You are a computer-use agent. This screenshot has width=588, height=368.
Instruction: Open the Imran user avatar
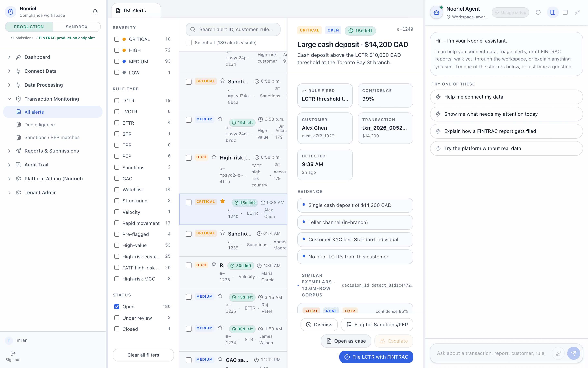pos(9,340)
